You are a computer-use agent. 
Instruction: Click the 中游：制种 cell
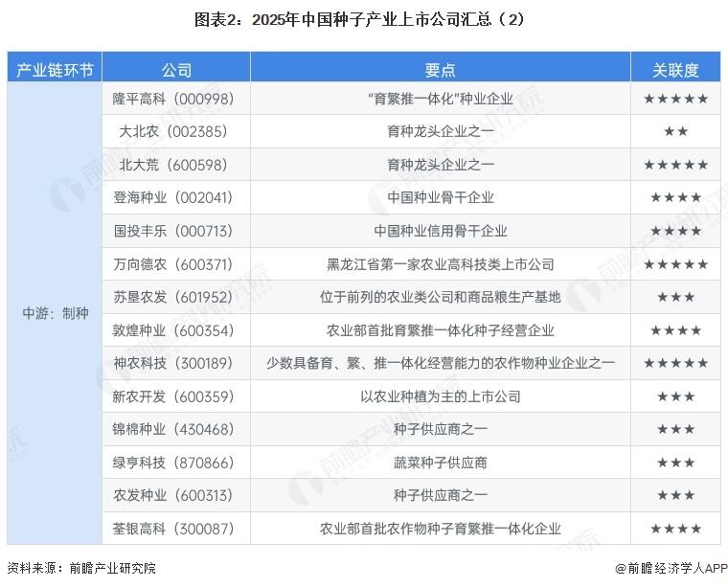(56, 313)
